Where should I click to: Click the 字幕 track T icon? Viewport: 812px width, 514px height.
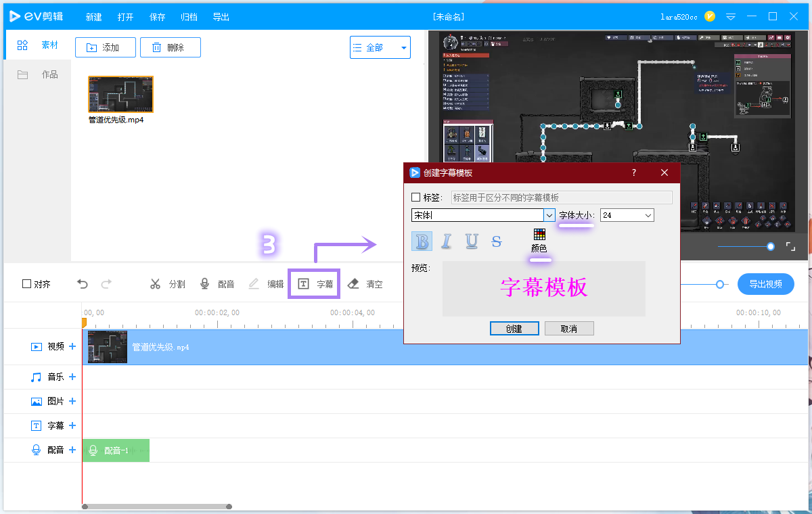(x=37, y=425)
